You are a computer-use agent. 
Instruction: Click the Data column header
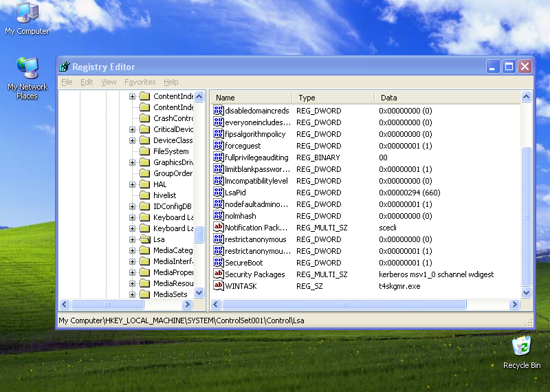point(448,98)
